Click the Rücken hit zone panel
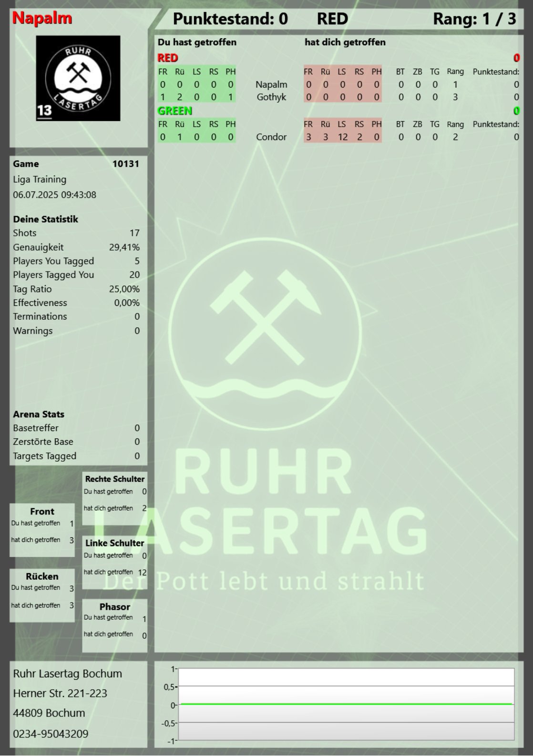The width and height of the screenshot is (533, 756). [42, 595]
